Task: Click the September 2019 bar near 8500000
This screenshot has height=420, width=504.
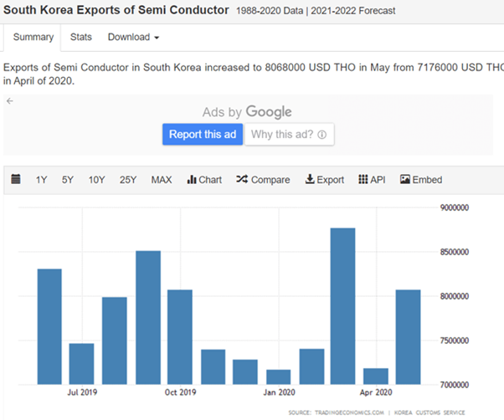Action: click(x=148, y=318)
